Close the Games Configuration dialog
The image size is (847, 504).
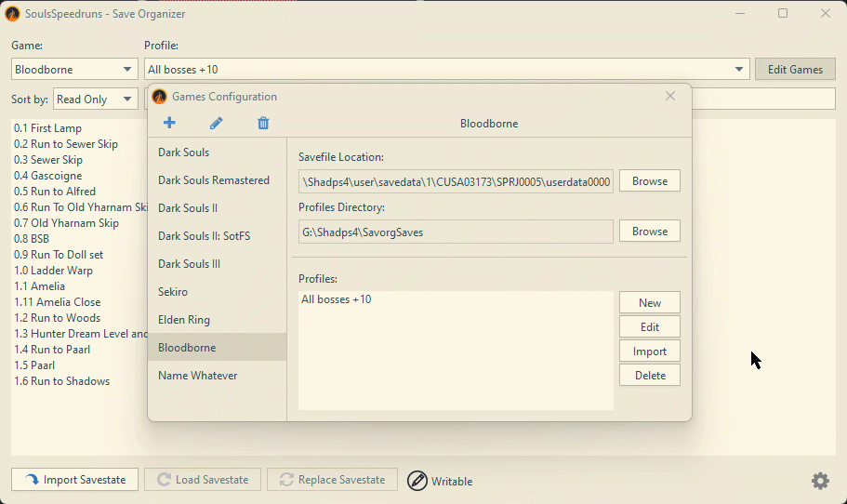670,96
